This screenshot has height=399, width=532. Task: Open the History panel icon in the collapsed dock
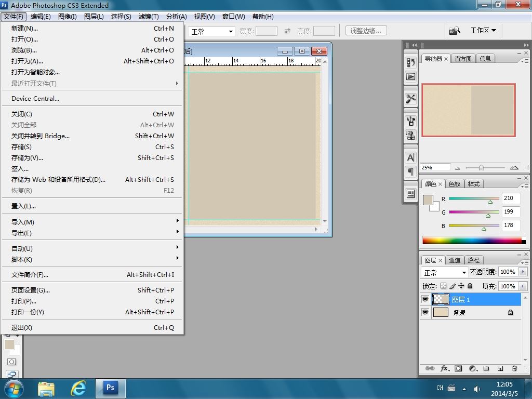[410, 62]
